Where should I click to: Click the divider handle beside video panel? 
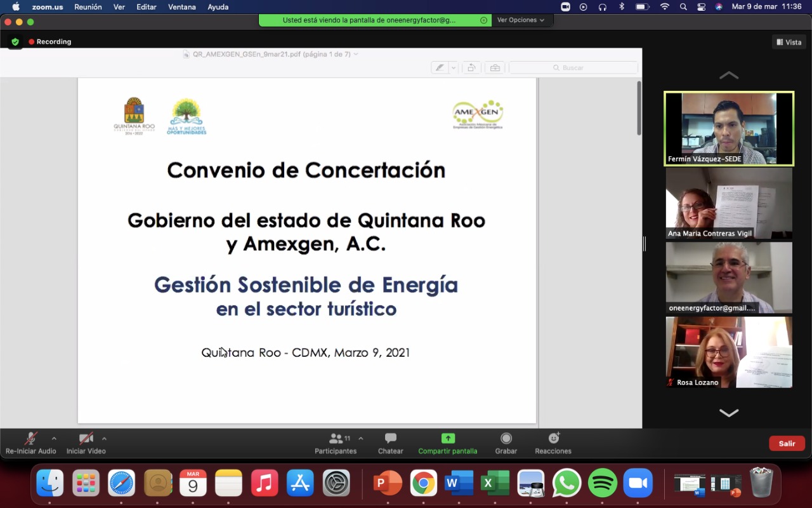(x=644, y=244)
